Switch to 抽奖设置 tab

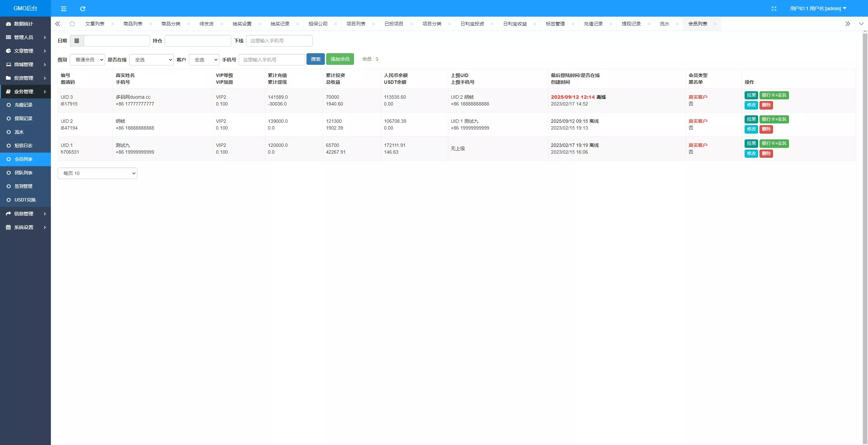(242, 24)
